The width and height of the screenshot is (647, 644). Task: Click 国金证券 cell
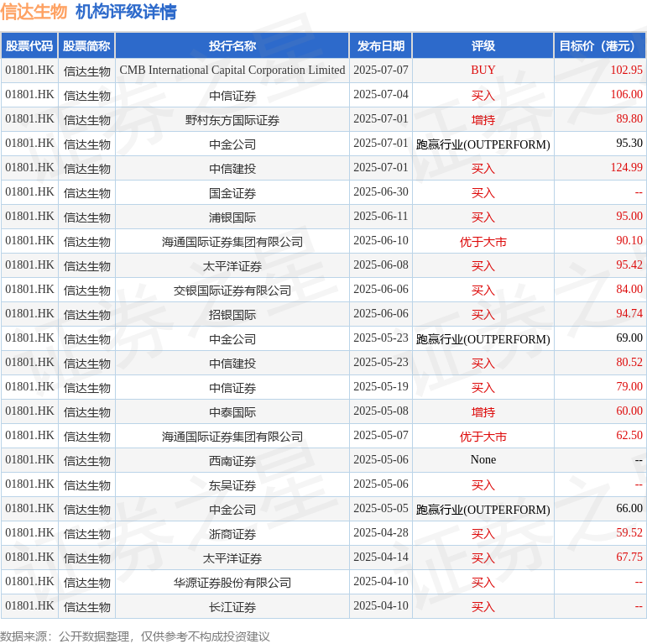232,193
